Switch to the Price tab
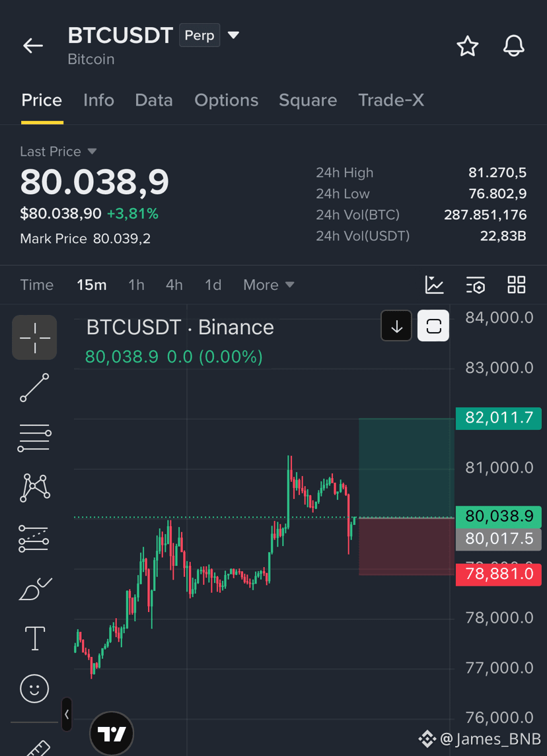547x756 pixels. 42,100
